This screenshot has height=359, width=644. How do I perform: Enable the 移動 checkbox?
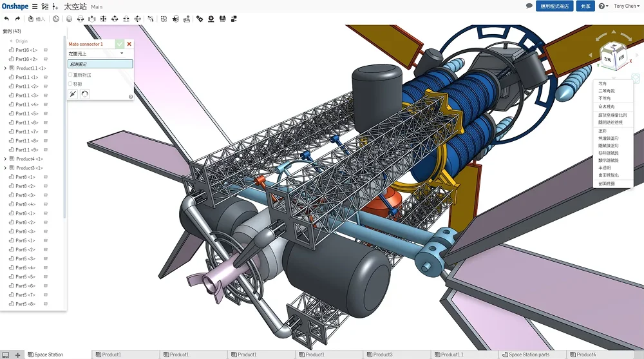70,84
